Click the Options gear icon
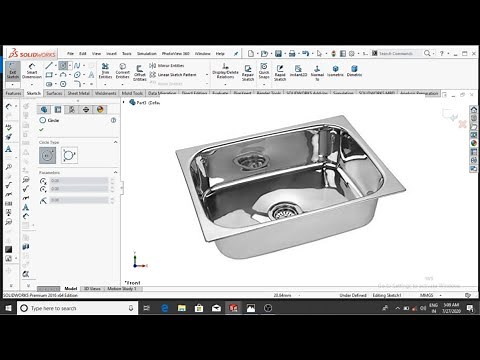Screen dimensions: 480x360 352,53
